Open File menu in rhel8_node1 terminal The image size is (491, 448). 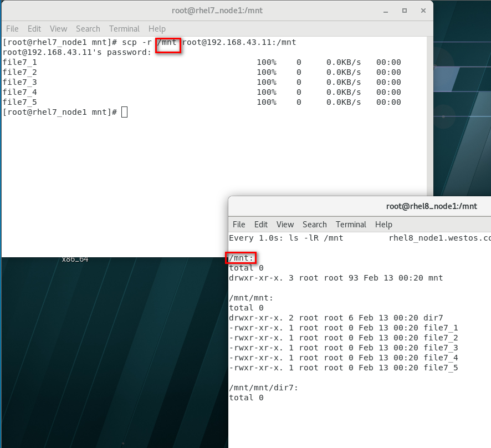click(x=239, y=225)
